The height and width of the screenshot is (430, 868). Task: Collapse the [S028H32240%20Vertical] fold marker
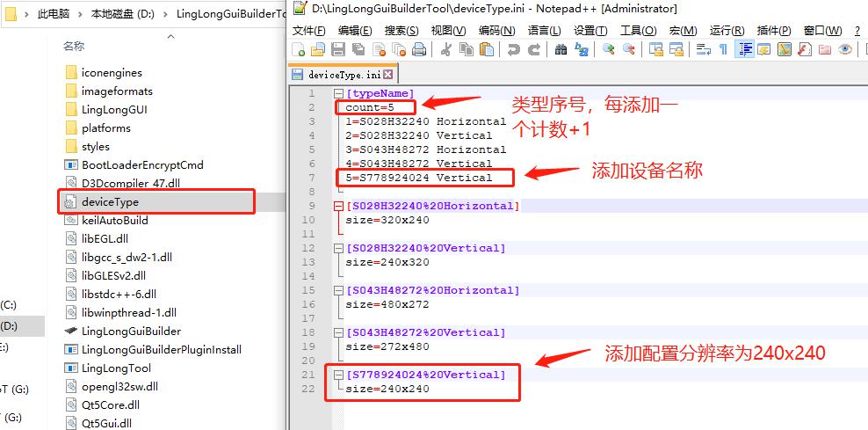(x=338, y=248)
